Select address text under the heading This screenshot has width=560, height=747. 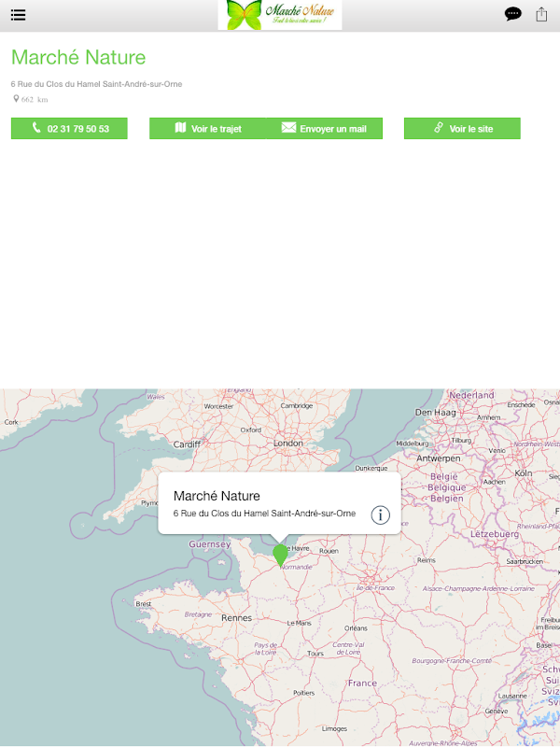[96, 84]
